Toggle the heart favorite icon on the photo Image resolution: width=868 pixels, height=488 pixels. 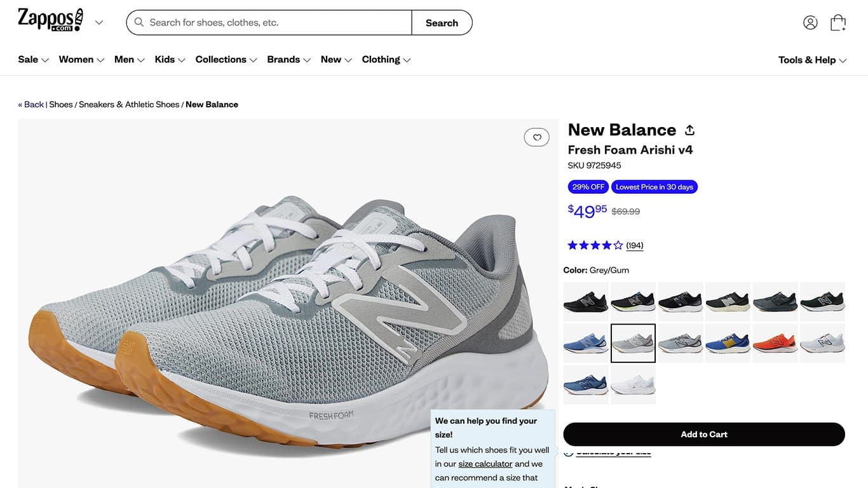click(x=537, y=137)
